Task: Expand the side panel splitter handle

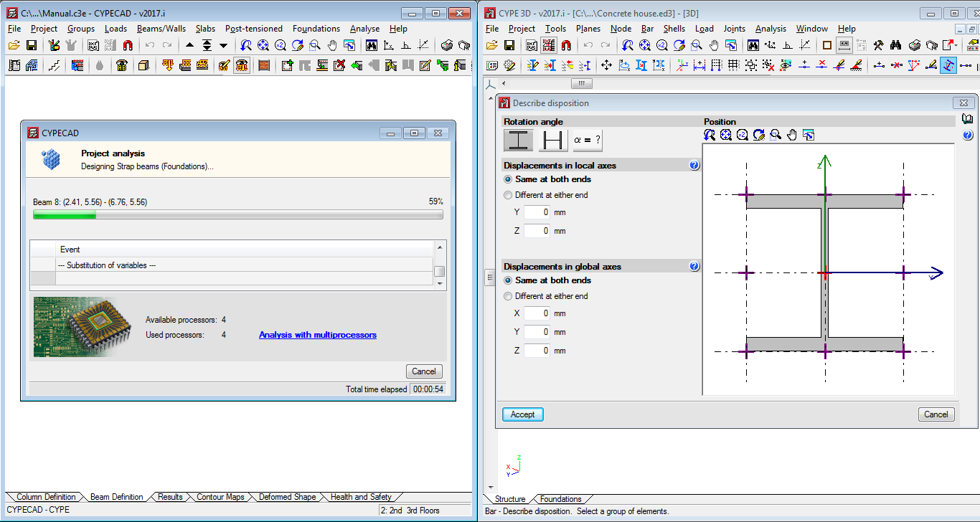Action: coord(491,277)
